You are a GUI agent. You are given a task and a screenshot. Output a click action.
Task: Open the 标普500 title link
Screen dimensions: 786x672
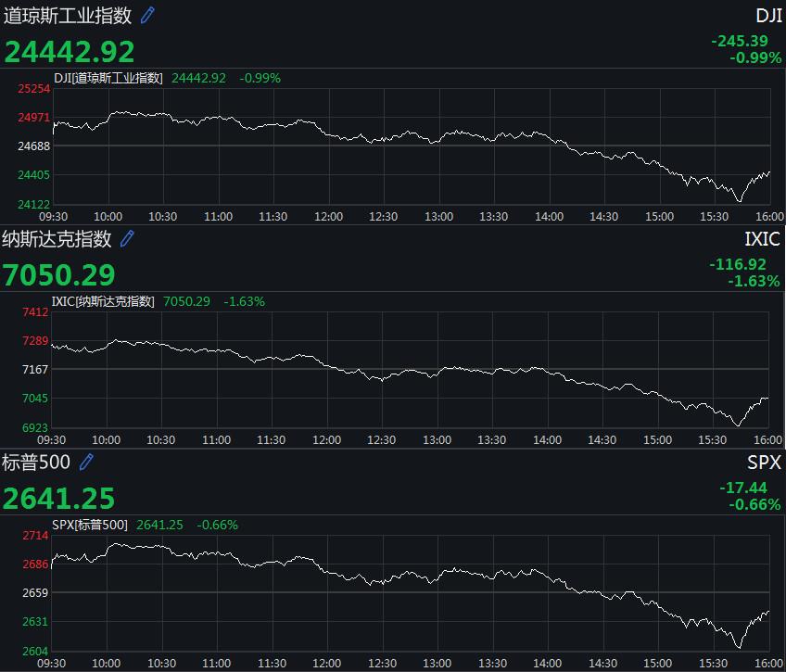37,463
